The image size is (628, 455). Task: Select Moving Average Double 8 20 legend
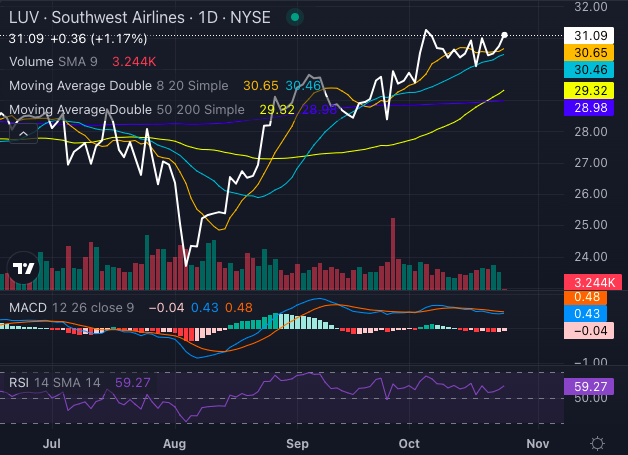pyautogui.click(x=118, y=86)
